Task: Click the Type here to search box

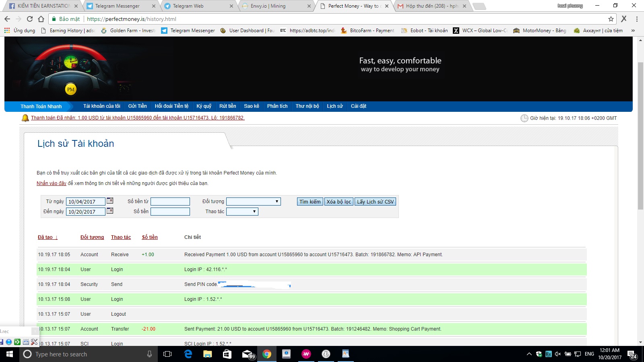Action: [x=88, y=354]
